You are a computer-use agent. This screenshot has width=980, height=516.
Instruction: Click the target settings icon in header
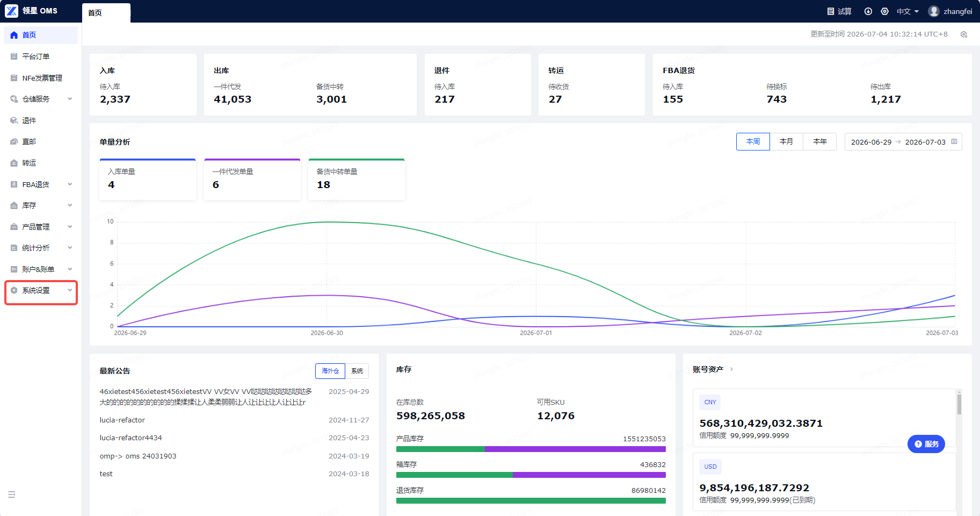(885, 11)
